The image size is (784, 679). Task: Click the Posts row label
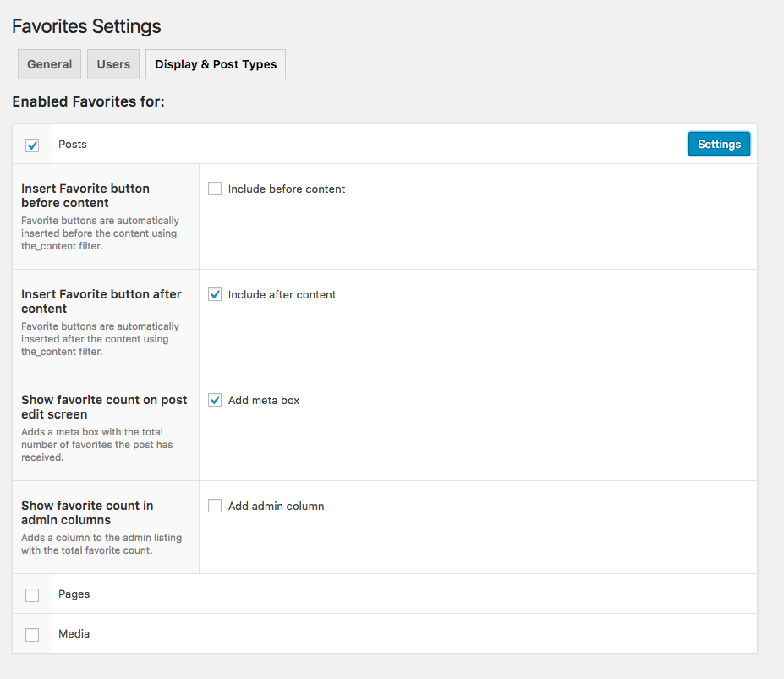point(73,145)
